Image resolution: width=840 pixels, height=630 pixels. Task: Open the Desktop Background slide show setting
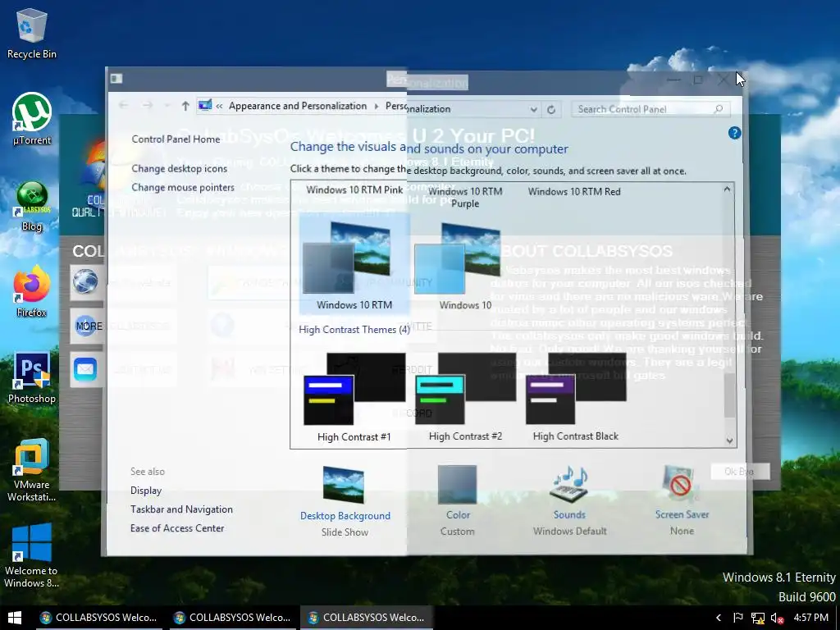tap(345, 501)
